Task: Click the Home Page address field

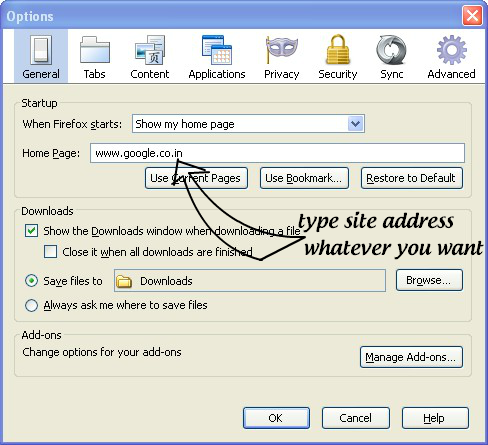Action: pos(277,153)
